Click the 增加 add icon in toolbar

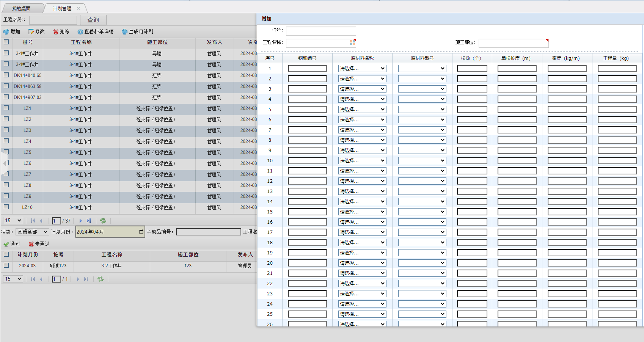click(6, 31)
